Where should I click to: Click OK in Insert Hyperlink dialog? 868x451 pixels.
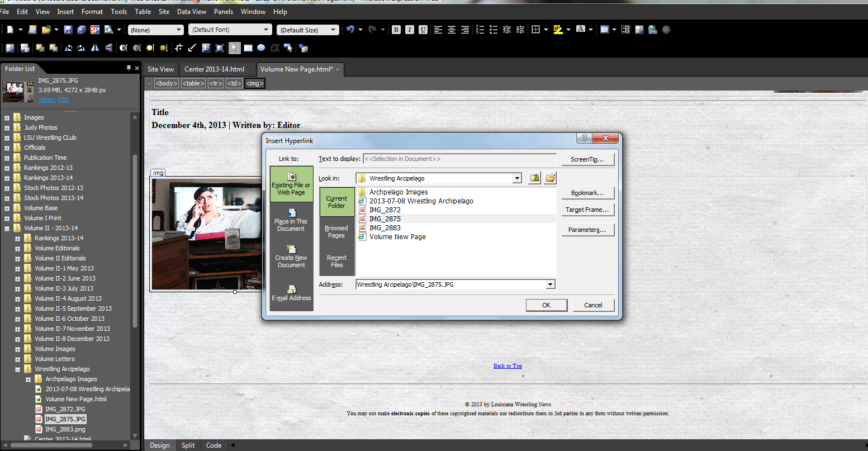click(x=547, y=305)
